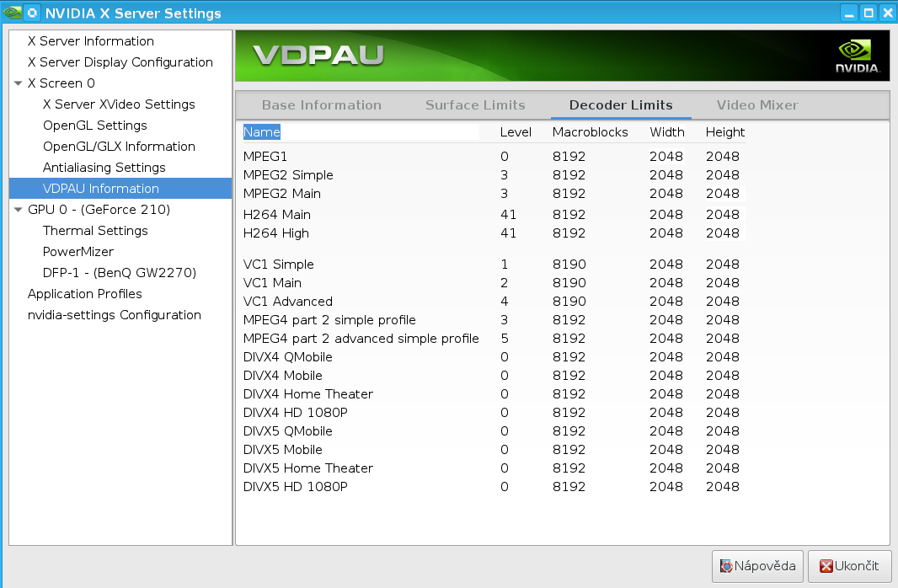This screenshot has width=898, height=588.
Task: Click the VC1 Main row name
Action: click(272, 283)
